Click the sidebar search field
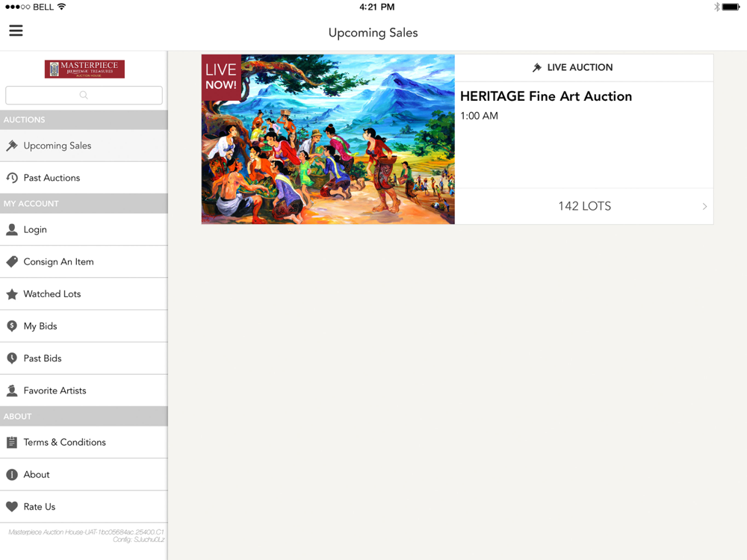 click(x=84, y=96)
